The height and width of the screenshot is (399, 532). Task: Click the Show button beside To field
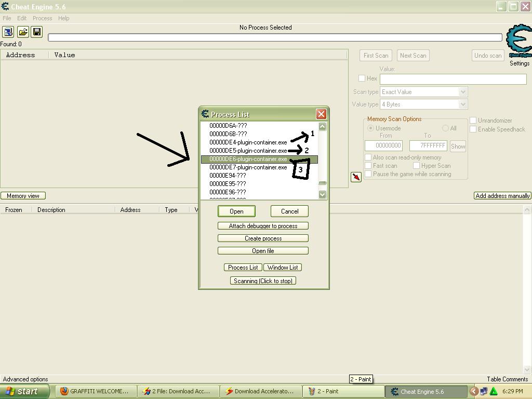[458, 147]
